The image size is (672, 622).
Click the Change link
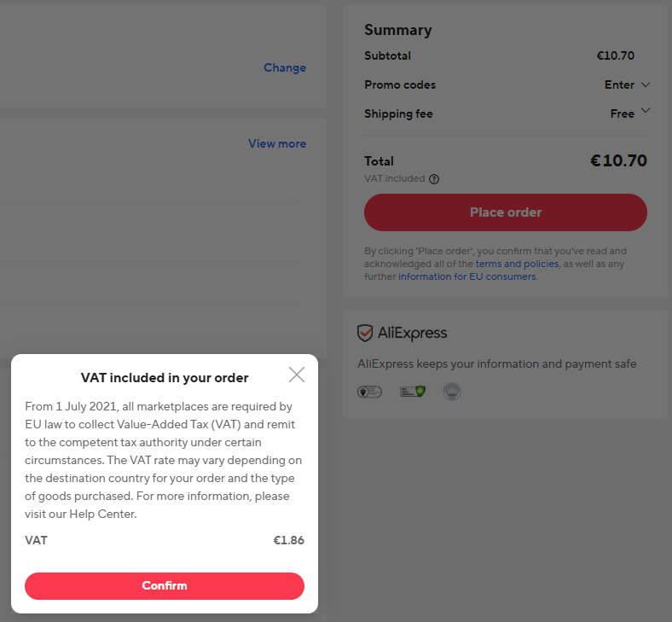point(285,68)
